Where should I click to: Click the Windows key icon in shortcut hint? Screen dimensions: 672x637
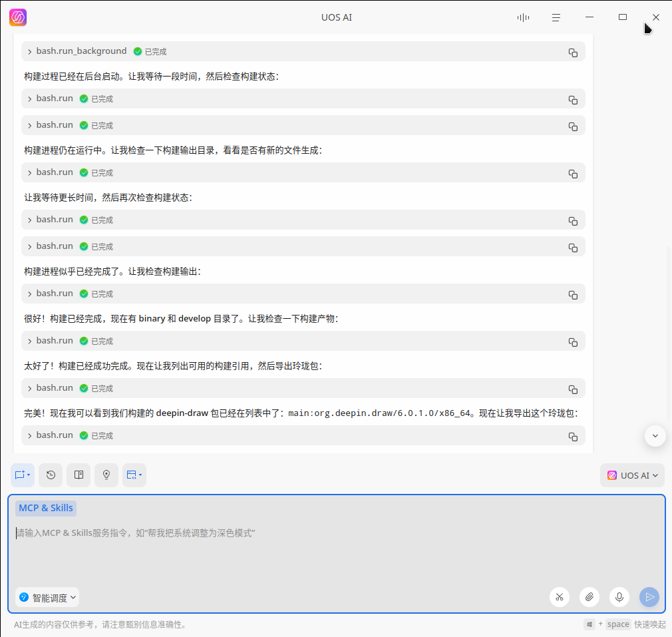[x=589, y=624]
